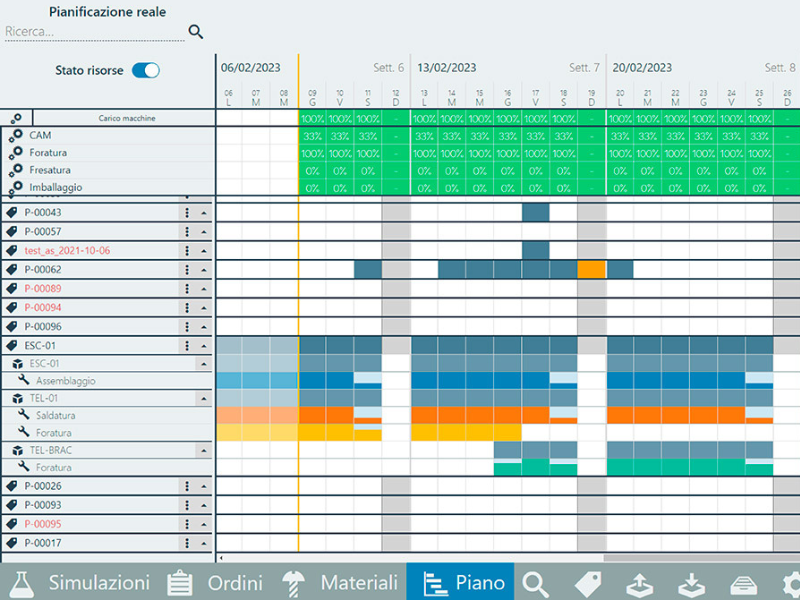Click the gears icon beside CAM resource
The width and height of the screenshot is (800, 600).
tap(15, 135)
